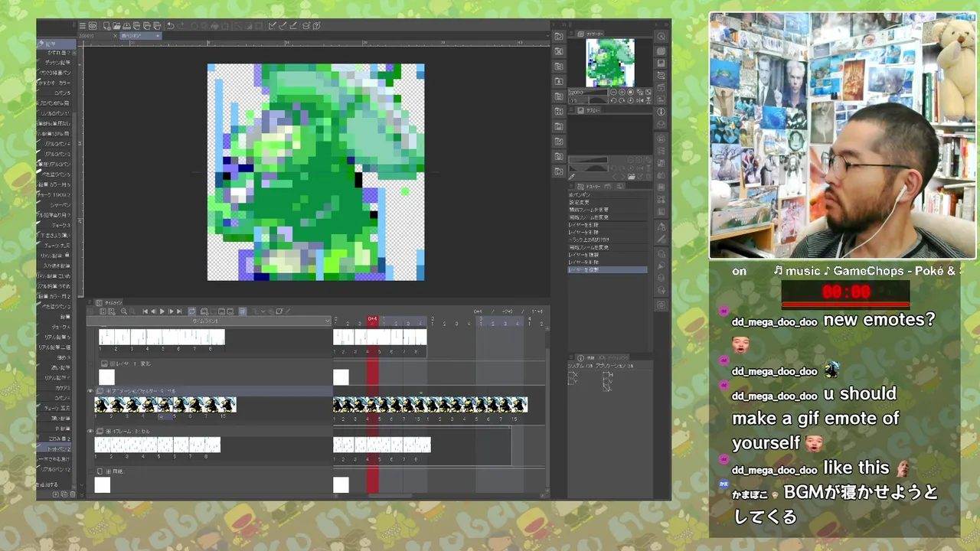The image size is (980, 551).
Task: Click the New document icon in command bar
Action: [106, 26]
